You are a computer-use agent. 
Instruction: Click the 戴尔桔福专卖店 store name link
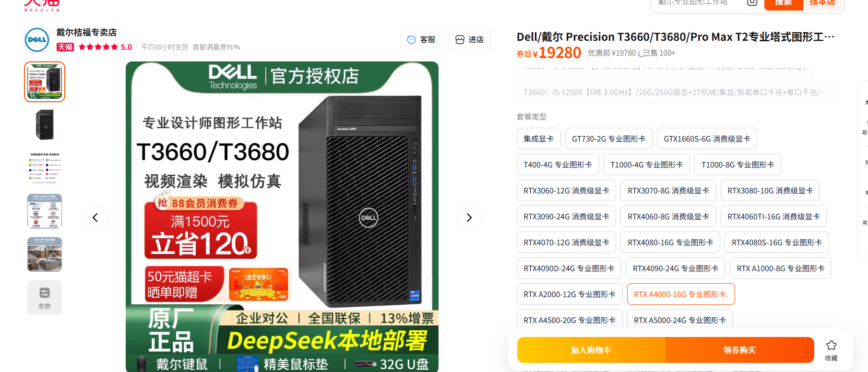86,32
